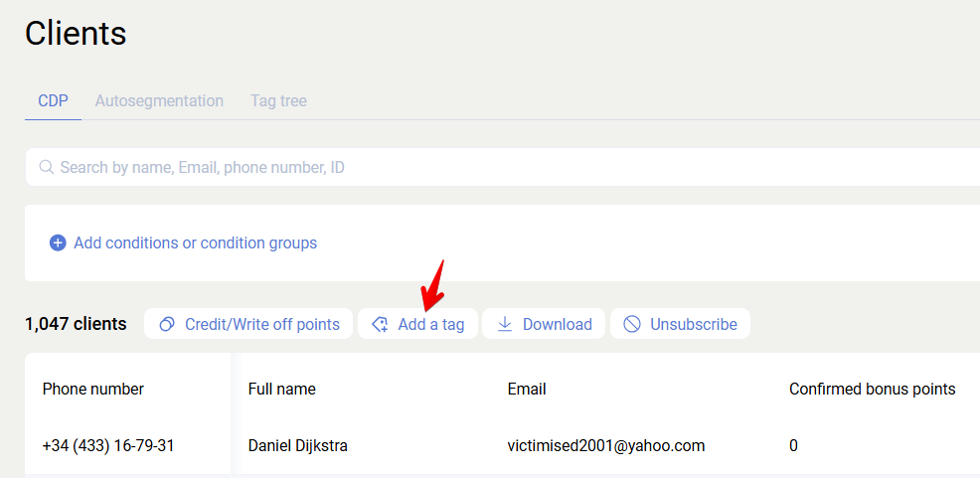Click the Confirmed bonus points column header
Viewport: 980px width, 478px height.
872,389
